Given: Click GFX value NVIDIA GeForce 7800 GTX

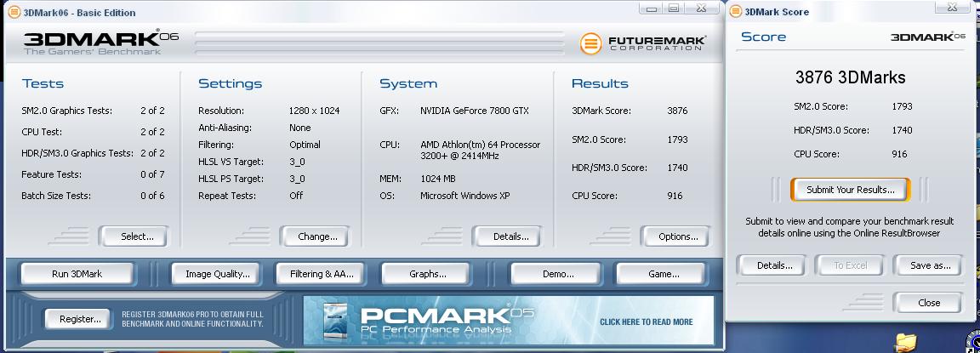Looking at the screenshot, I should click(475, 111).
